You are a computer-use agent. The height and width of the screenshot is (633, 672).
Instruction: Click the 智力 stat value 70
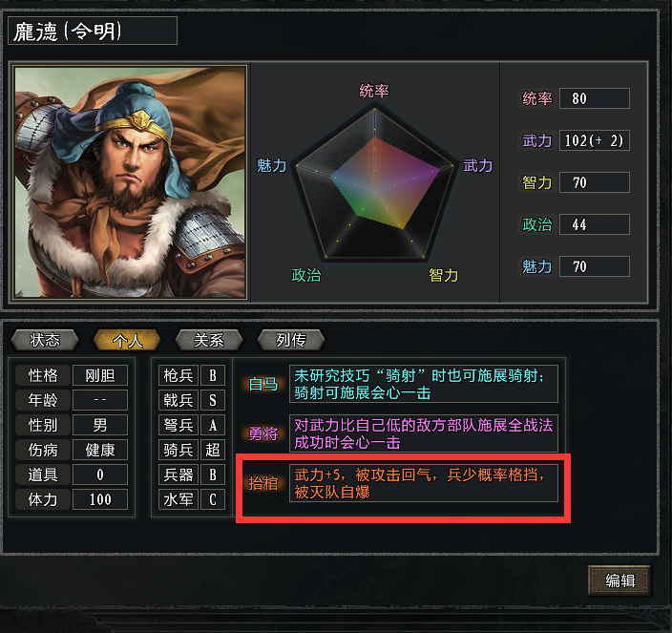click(x=595, y=182)
